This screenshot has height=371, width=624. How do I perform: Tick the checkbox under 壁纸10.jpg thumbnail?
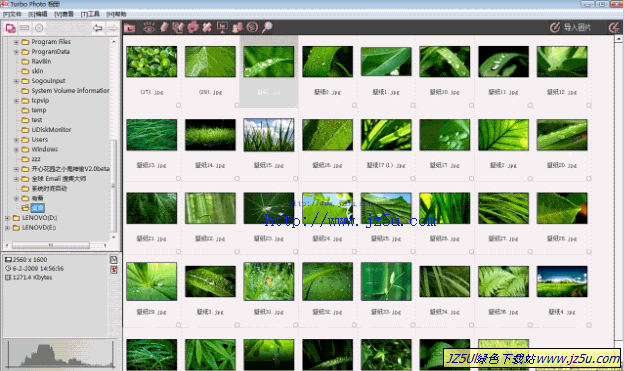(472, 105)
